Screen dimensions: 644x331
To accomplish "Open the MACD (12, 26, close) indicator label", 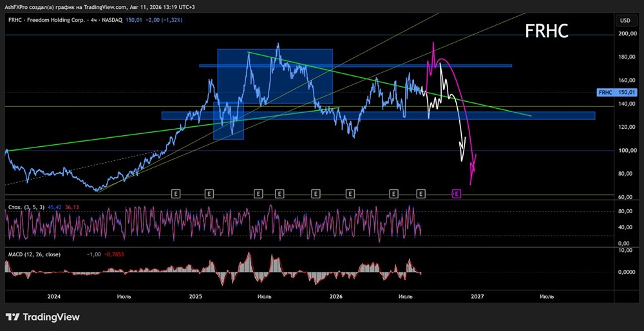I will coord(35,254).
